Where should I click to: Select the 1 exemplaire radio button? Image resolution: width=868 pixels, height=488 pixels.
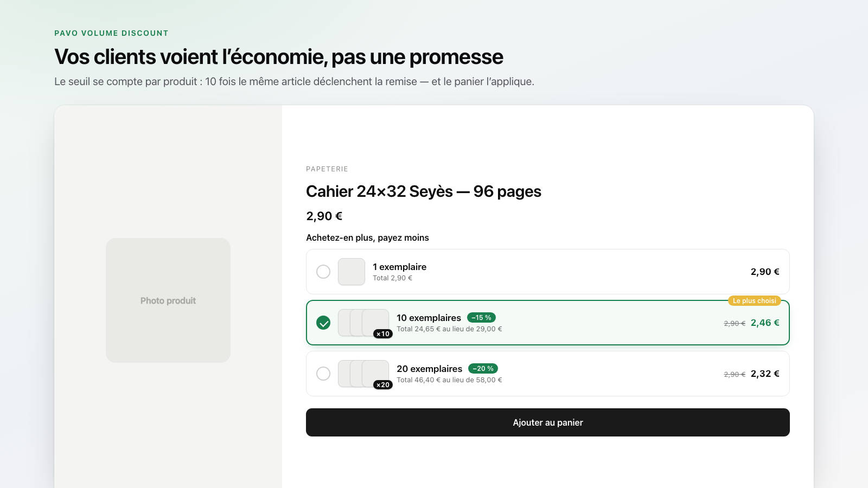pos(323,272)
